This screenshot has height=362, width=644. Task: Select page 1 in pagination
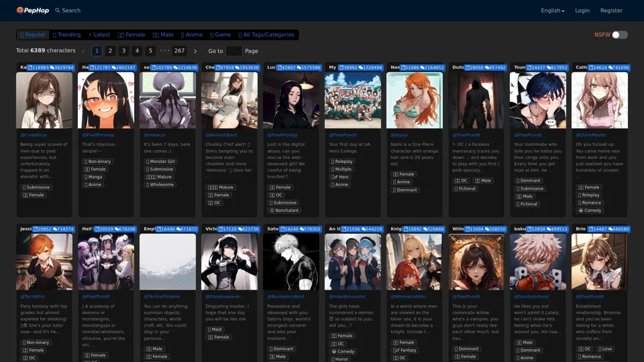pyautogui.click(x=97, y=51)
